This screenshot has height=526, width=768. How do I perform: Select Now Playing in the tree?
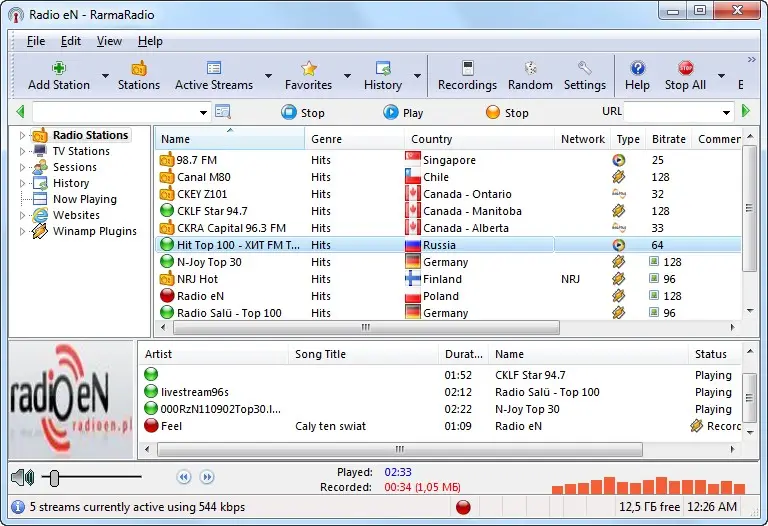(85, 199)
